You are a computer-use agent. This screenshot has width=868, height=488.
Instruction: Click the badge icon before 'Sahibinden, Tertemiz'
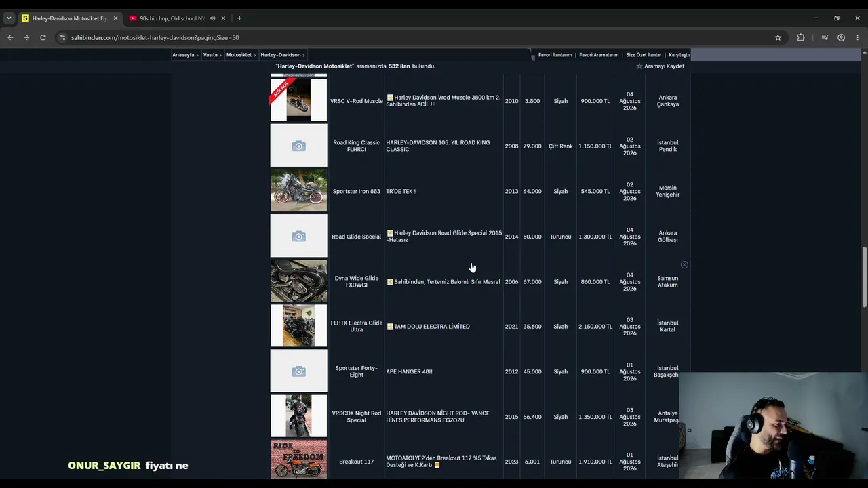tap(390, 282)
